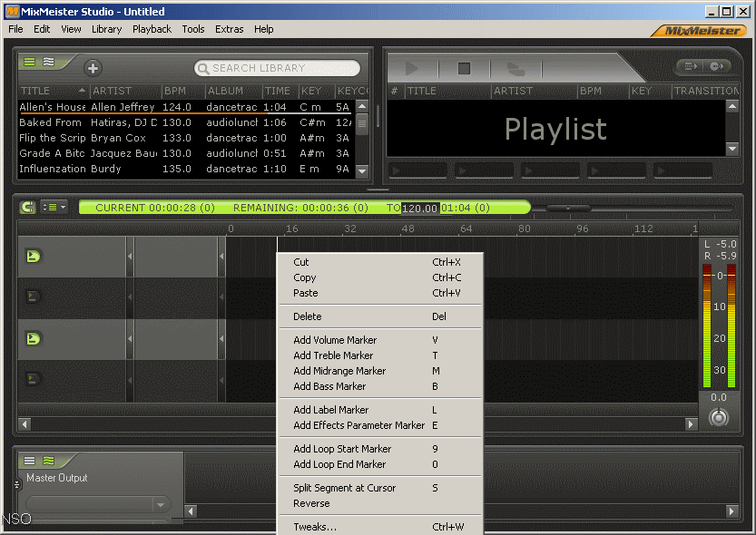Click into the Search Library field
Screen dimensions: 756x535
click(x=277, y=68)
